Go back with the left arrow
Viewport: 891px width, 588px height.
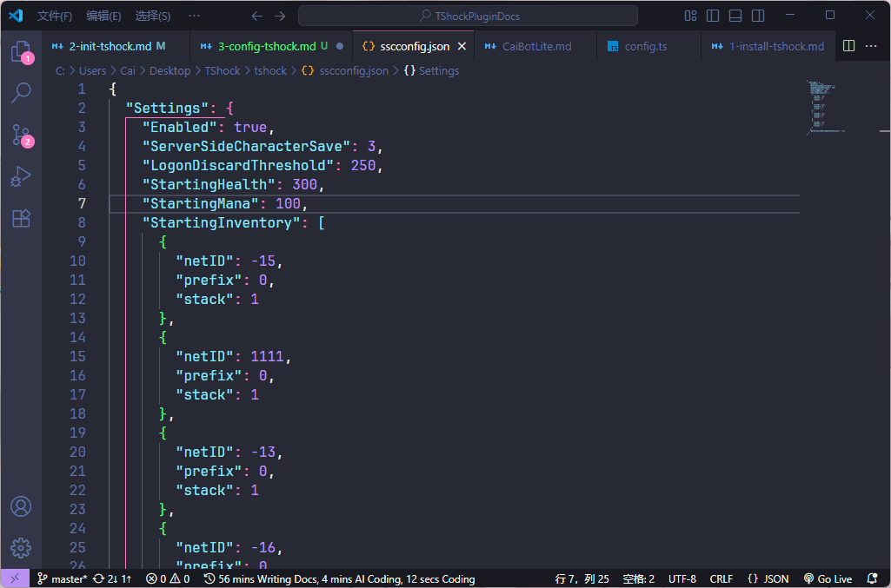(x=256, y=16)
